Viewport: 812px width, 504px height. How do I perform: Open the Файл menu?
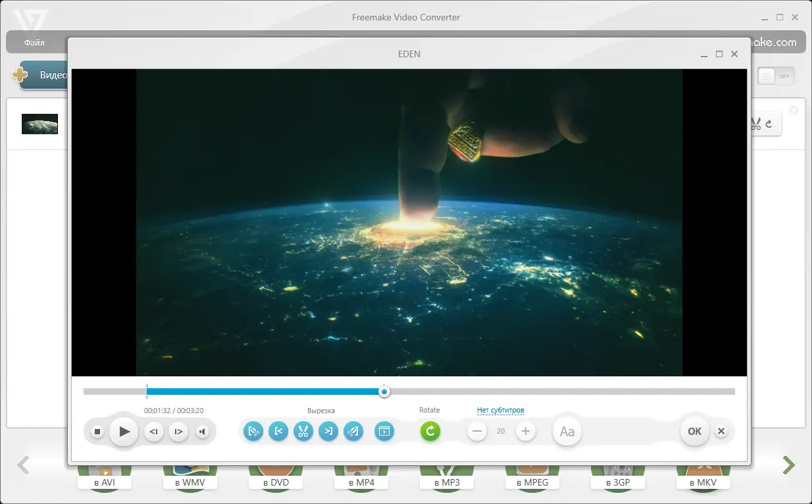pos(34,42)
